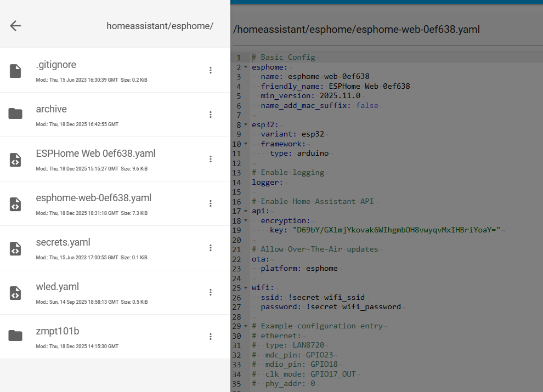Open options menu for secrets.yaml

tap(210, 248)
